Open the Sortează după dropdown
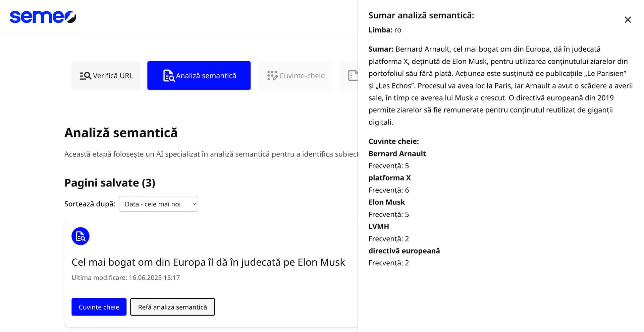 158,204
